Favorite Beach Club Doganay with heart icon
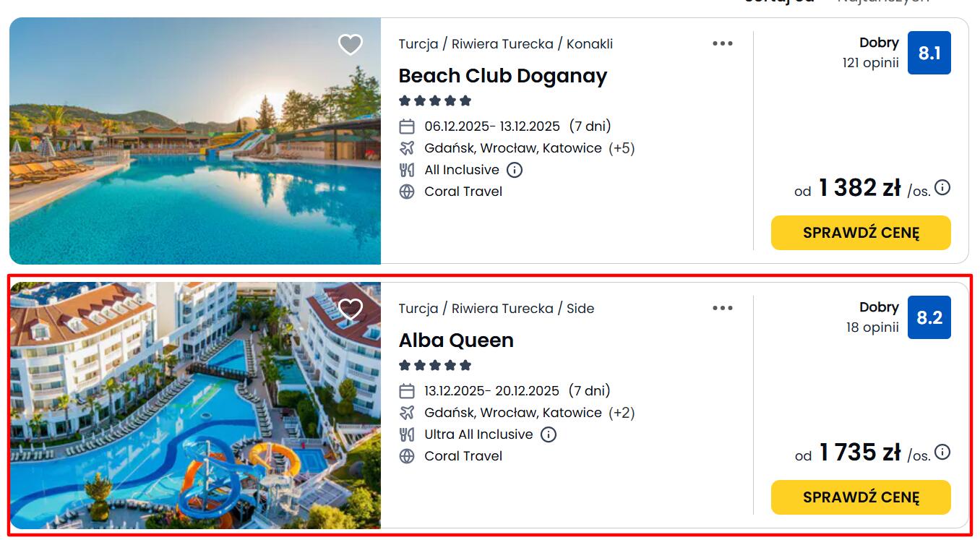Screen dimensions: 980x540 (x=351, y=45)
